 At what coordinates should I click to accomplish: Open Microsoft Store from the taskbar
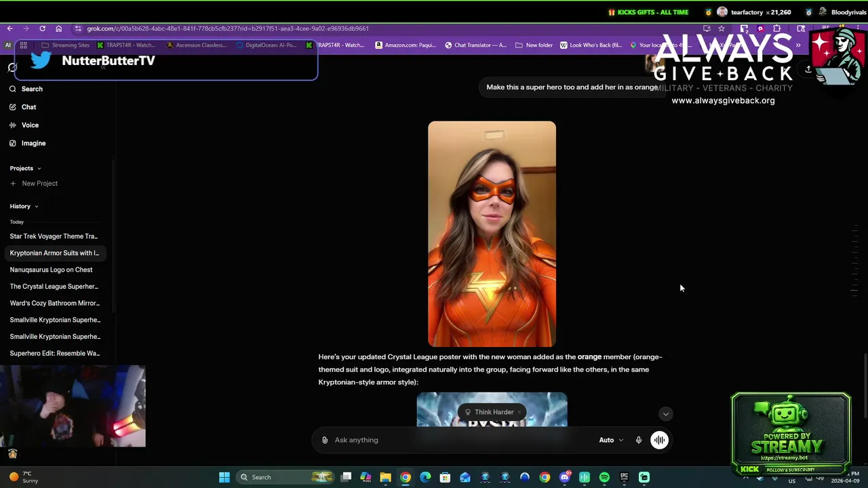[445, 477]
